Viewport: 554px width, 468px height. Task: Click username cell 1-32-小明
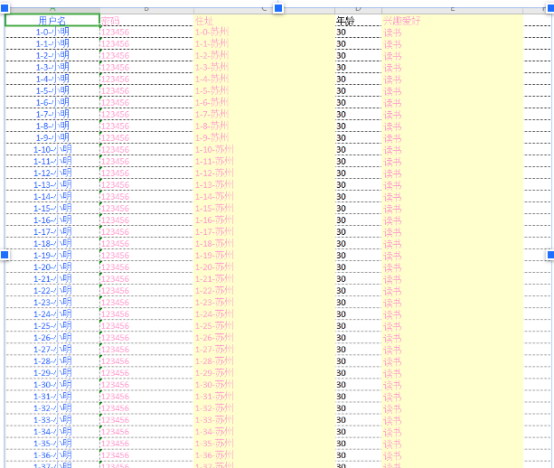tap(52, 408)
